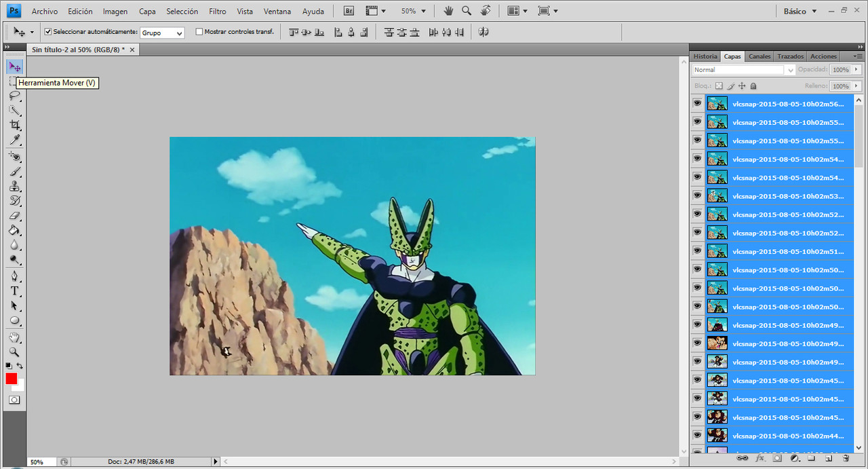Hide the layer ending in 10h02m44

pyautogui.click(x=697, y=434)
